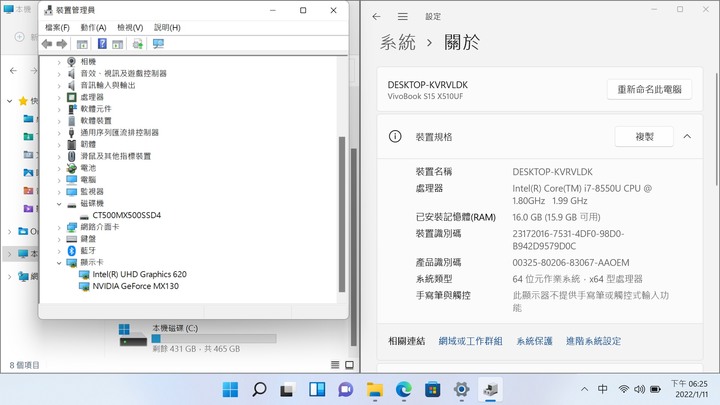Click the 複製 copy button
The height and width of the screenshot is (405, 720).
pyautogui.click(x=644, y=136)
